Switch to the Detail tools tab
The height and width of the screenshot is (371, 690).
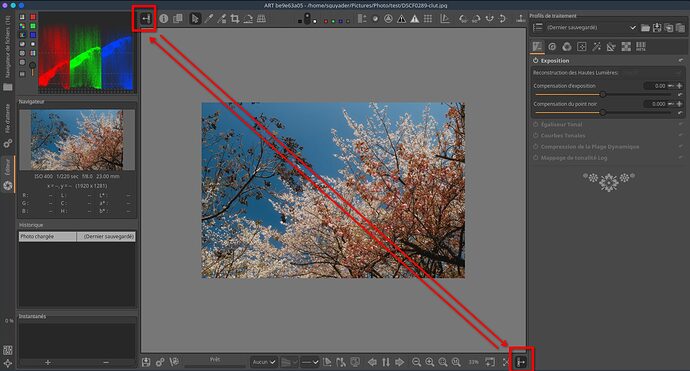tap(552, 47)
